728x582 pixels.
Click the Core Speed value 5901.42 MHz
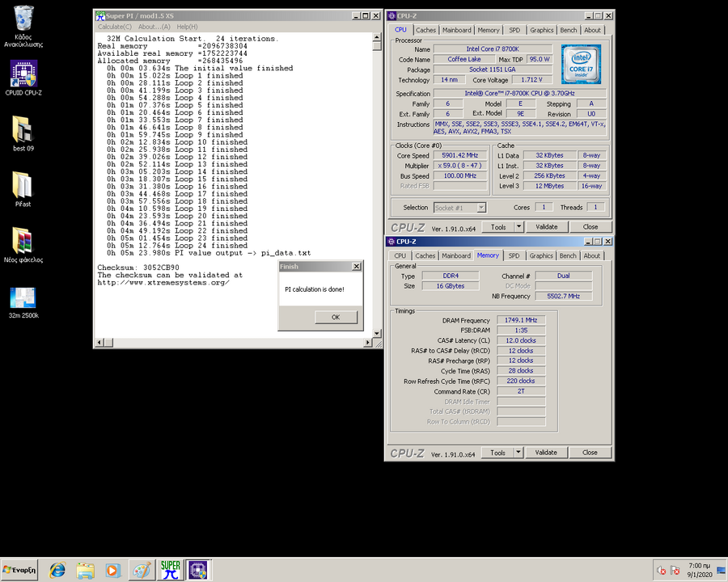[459, 155]
